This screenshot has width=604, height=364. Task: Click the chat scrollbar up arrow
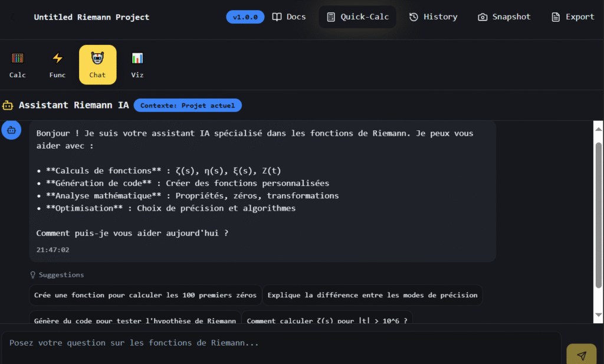click(x=598, y=128)
